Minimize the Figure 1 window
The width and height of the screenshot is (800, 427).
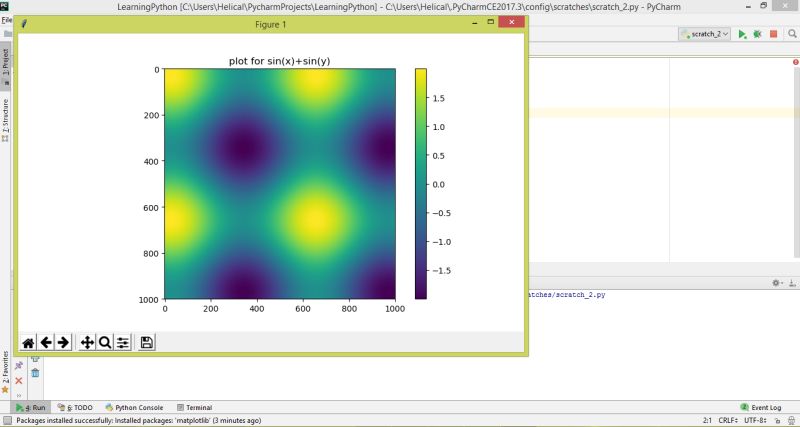click(474, 23)
